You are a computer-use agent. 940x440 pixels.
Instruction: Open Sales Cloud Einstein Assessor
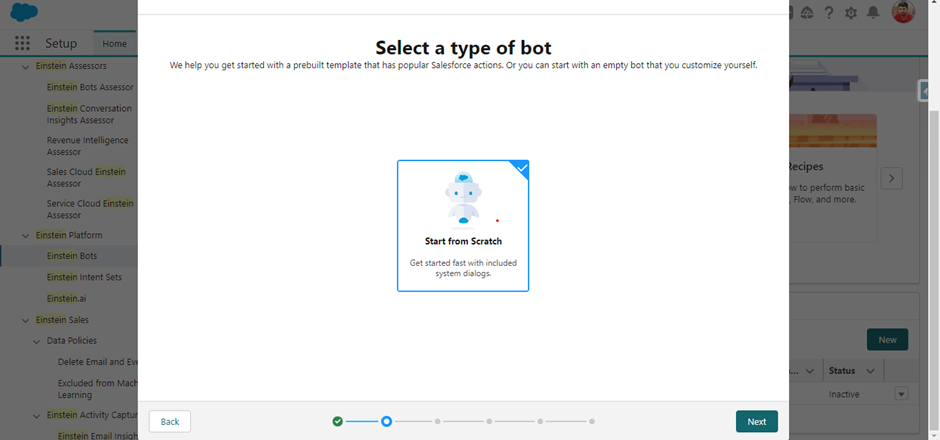click(86, 177)
